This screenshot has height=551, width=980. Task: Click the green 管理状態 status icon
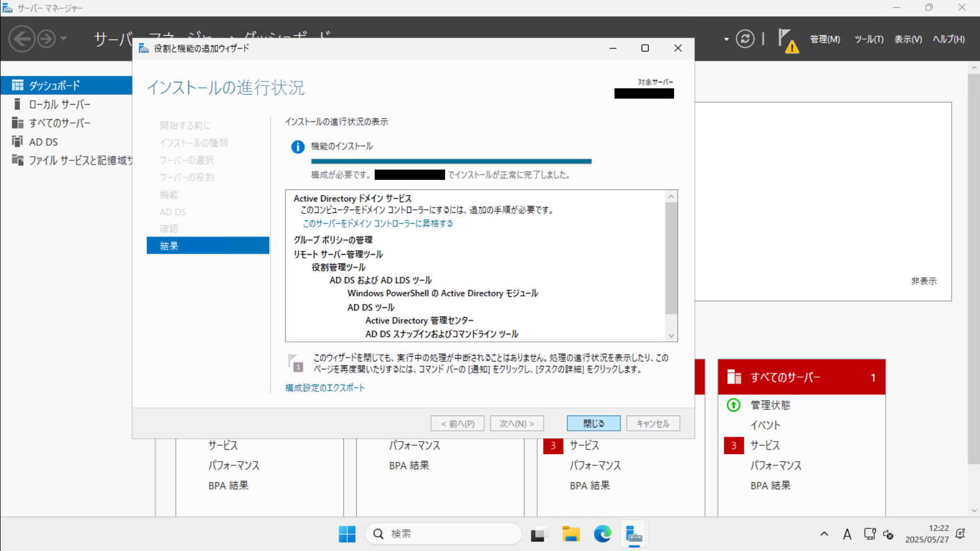tap(734, 405)
